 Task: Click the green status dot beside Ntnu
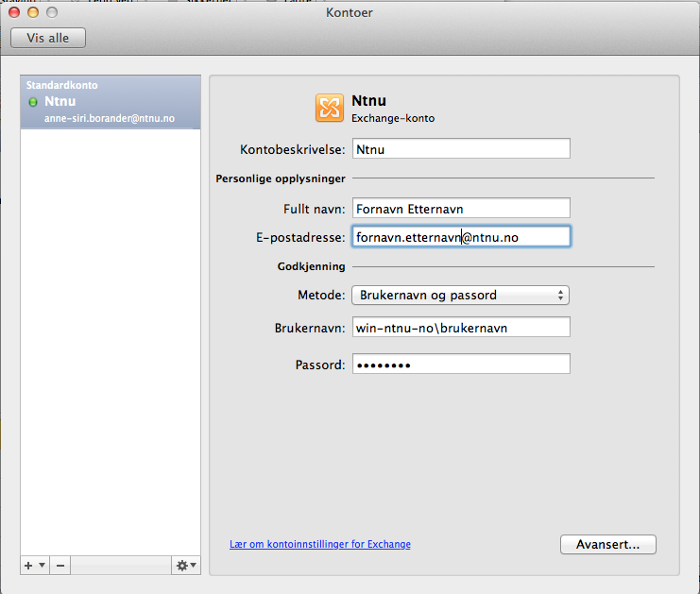pyautogui.click(x=32, y=102)
